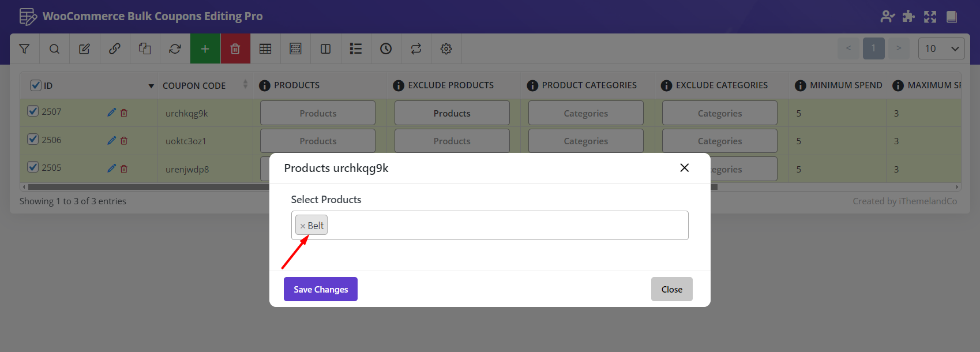
Task: Click the Close button in dialog
Action: point(671,289)
